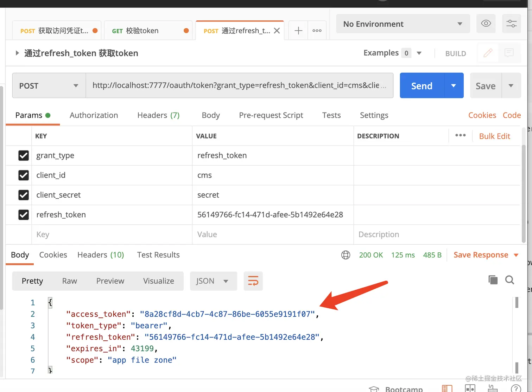Click the 200 OK status text

(x=371, y=255)
